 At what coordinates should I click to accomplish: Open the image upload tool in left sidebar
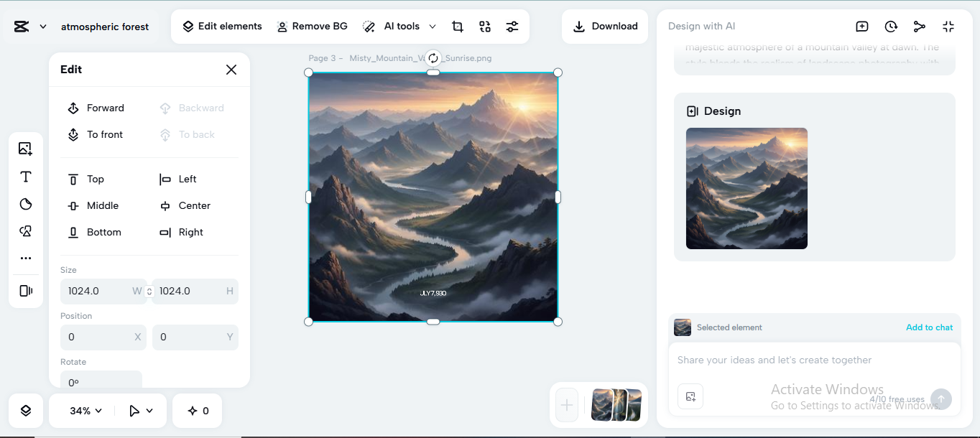[26, 149]
